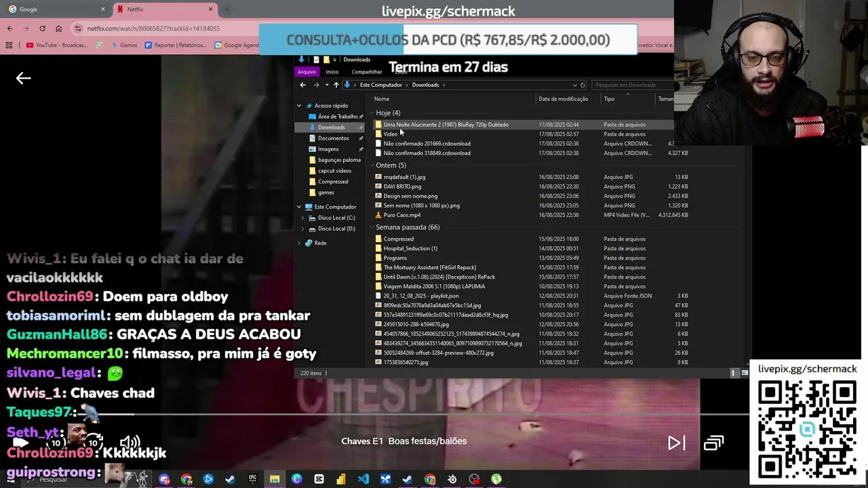Open the Netflix episodes list icon
Screen dimensions: 868x488
tap(713, 443)
